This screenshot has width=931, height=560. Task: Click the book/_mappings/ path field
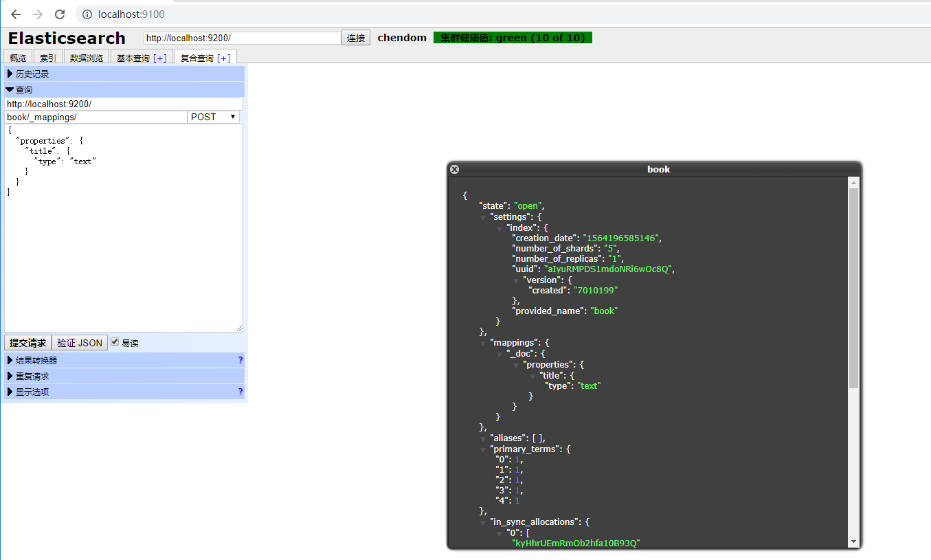96,117
